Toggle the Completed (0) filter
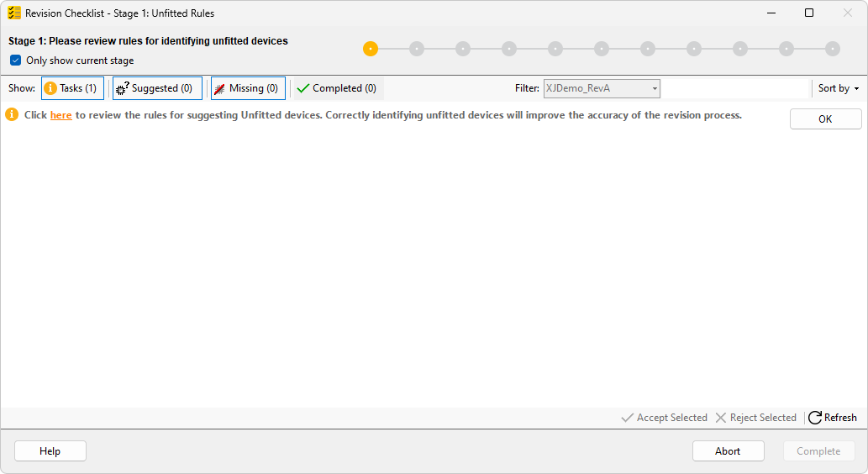Viewport: 868px width, 474px height. (x=337, y=88)
